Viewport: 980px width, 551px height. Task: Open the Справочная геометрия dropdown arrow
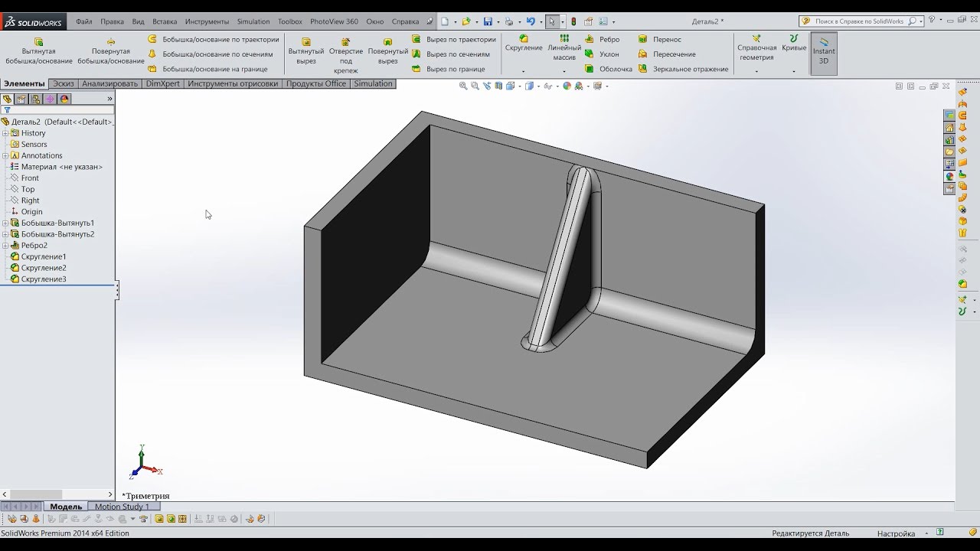pyautogui.click(x=756, y=71)
